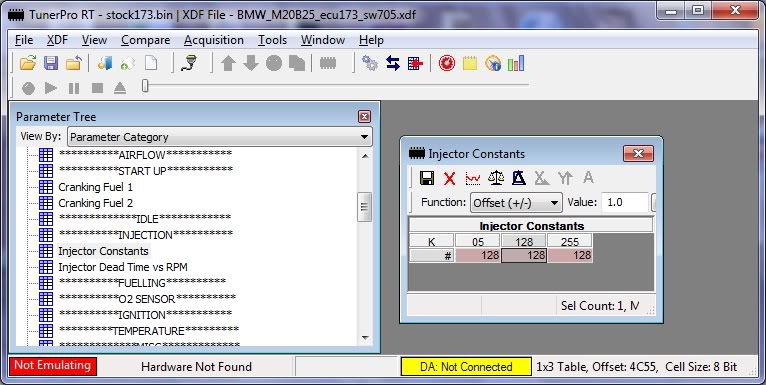Click the balance scale icon in table toolbar
Image resolution: width=766 pixels, height=385 pixels.
coord(496,178)
